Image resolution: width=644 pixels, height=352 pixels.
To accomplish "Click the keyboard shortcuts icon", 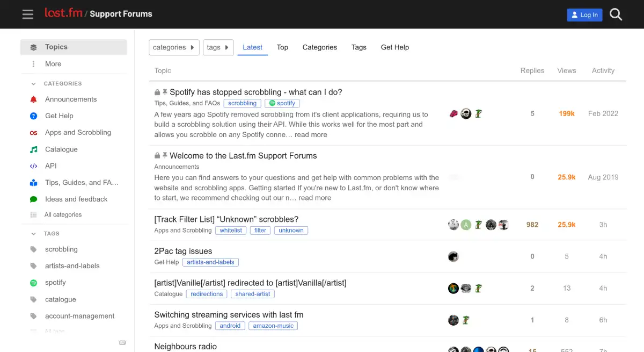I will 122,343.
